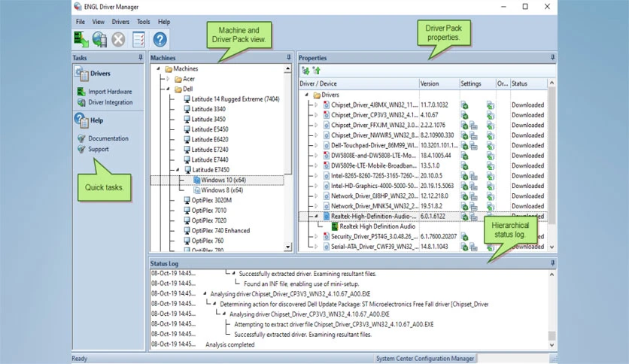Click the Machines panel pin icon
Viewport: 629px width, 364px height.
click(289, 58)
